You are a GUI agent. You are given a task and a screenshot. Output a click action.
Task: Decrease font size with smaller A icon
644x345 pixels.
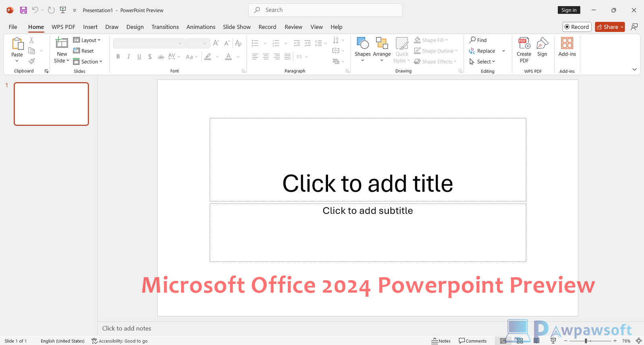[x=227, y=43]
